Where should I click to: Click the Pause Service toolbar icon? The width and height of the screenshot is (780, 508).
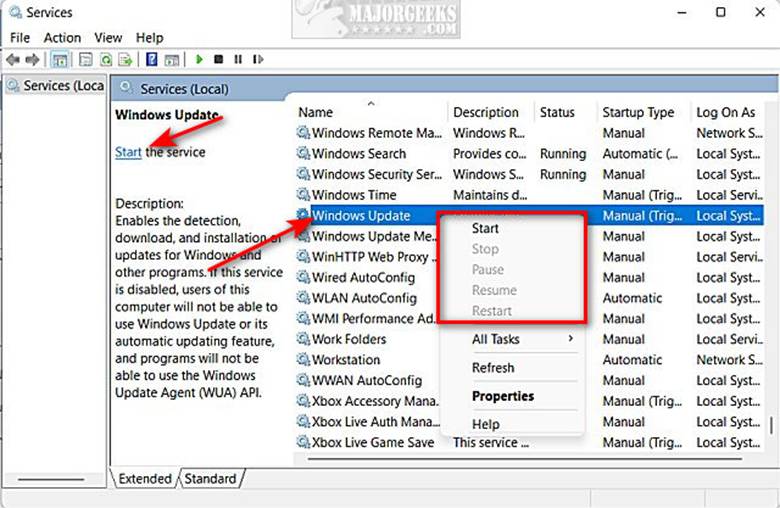pos(238,59)
